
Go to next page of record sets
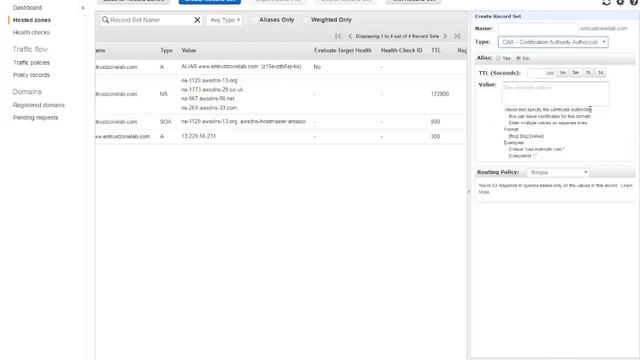point(445,36)
